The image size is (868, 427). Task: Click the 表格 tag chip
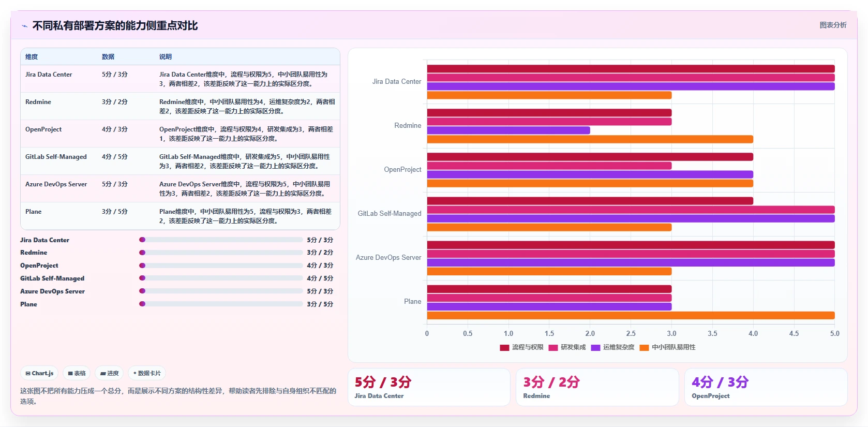pos(77,373)
